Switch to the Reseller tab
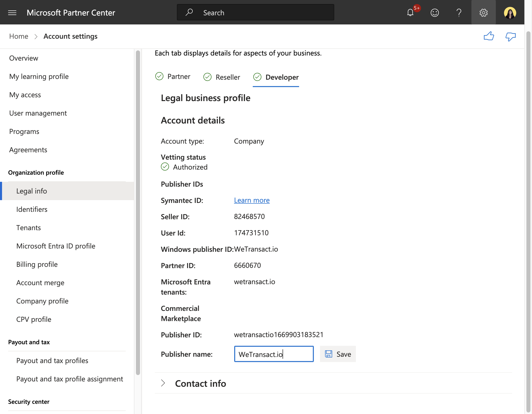Image resolution: width=532 pixels, height=414 pixels. 222,77
